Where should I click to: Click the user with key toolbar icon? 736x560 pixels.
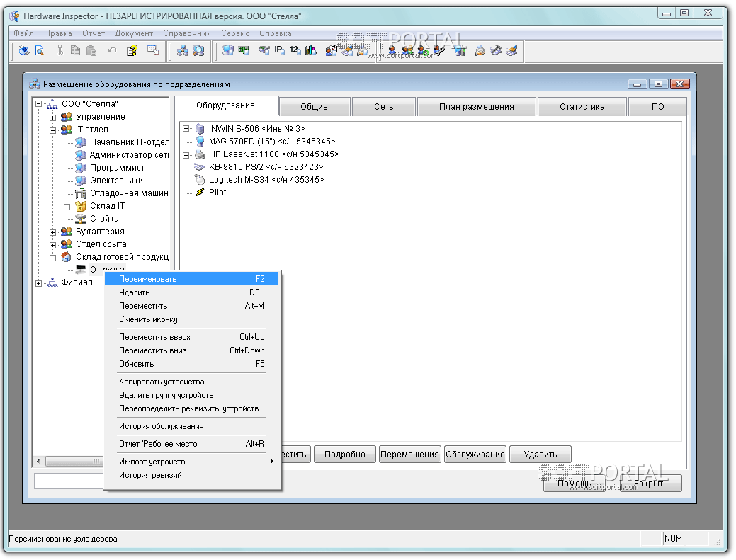point(439,50)
